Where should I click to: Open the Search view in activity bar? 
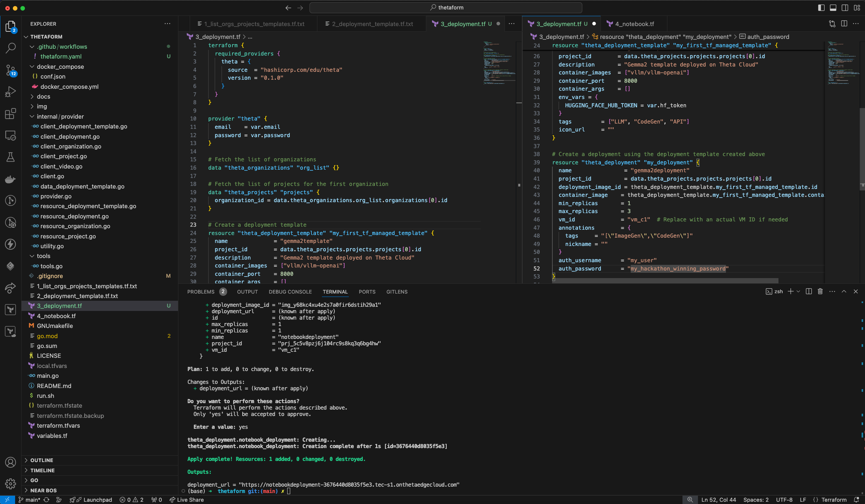click(x=11, y=48)
